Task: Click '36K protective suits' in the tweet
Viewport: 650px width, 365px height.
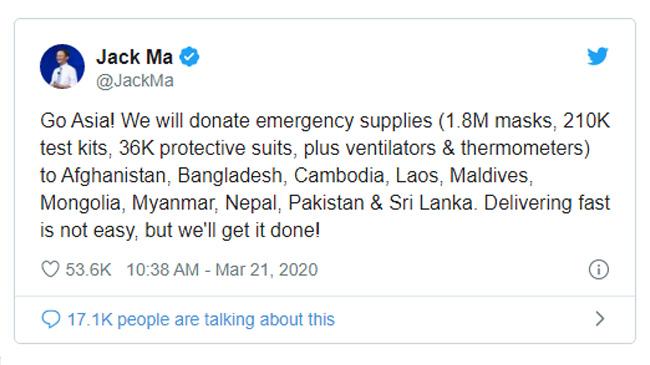Action: (x=208, y=148)
